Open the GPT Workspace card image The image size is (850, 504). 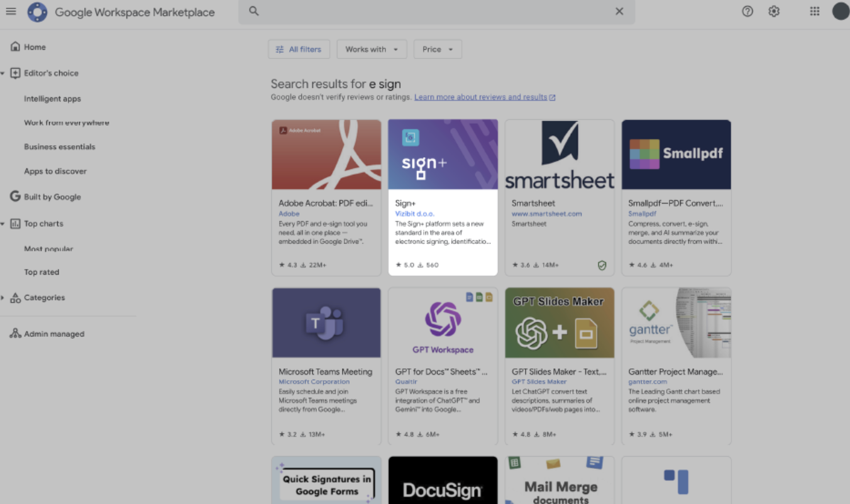pyautogui.click(x=443, y=323)
